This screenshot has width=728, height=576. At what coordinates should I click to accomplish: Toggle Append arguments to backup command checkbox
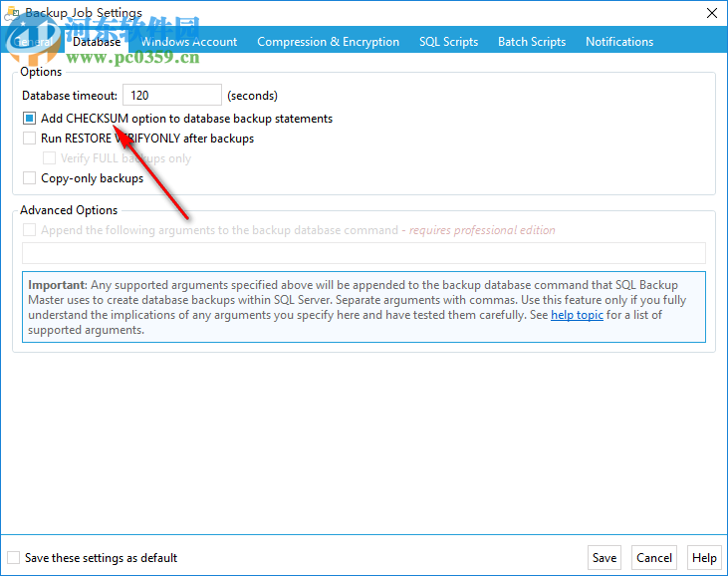[x=29, y=230]
